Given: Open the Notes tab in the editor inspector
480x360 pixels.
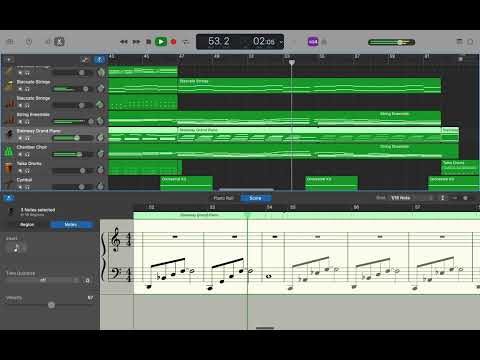Looking at the screenshot, I should point(71,225).
